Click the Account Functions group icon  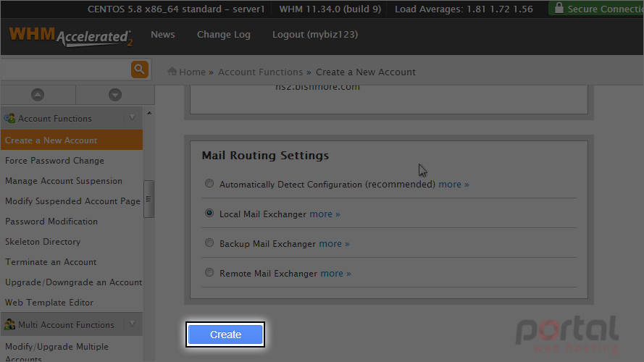click(x=9, y=118)
